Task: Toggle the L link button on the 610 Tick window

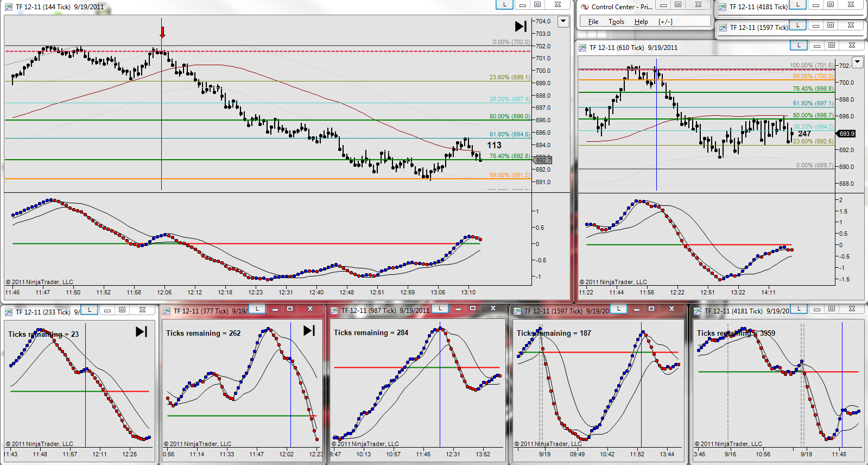Action: tap(799, 45)
